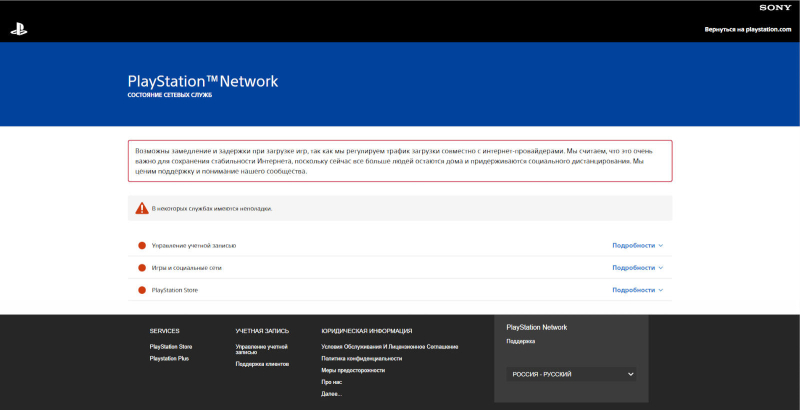Screen dimensions: 800x410
Task: Open the Про нас footer link
Action: click(331, 382)
